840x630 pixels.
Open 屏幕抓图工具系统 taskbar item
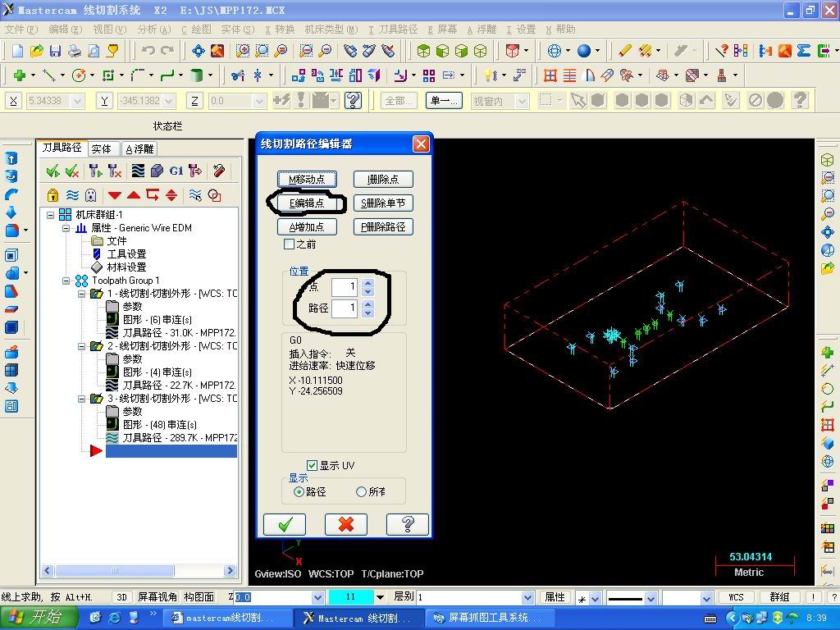(x=491, y=618)
